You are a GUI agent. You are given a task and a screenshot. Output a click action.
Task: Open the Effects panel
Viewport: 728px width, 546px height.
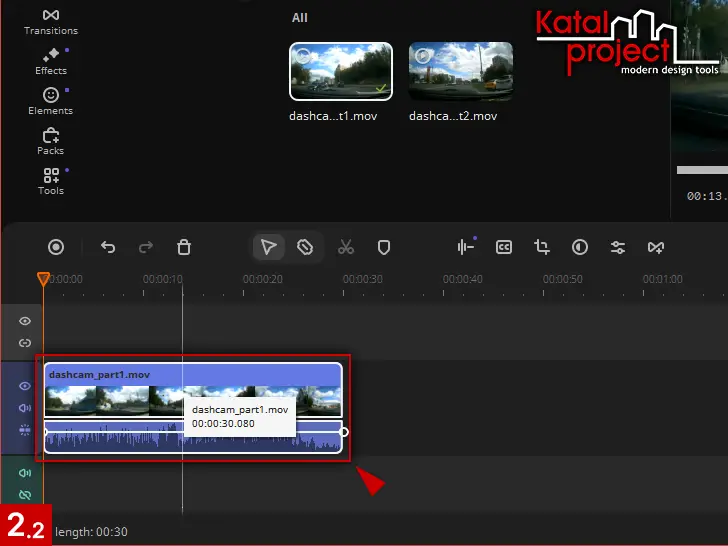[51, 60]
